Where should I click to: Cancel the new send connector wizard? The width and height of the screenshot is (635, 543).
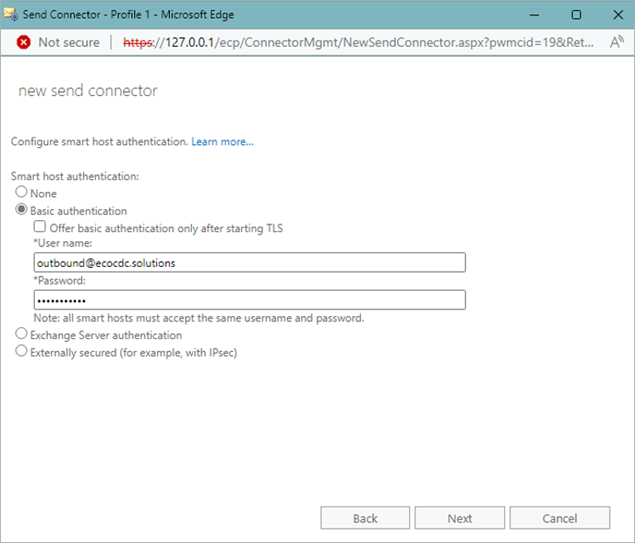[x=559, y=518]
